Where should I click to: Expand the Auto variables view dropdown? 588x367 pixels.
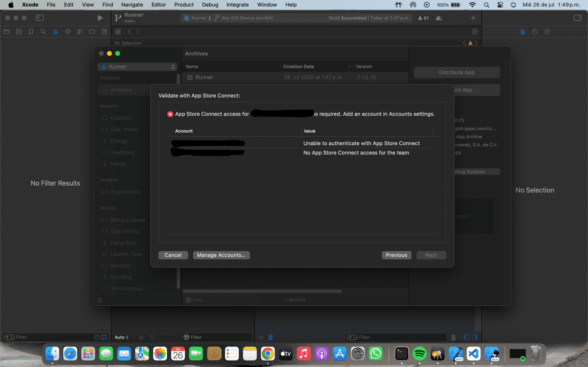pyautogui.click(x=121, y=337)
